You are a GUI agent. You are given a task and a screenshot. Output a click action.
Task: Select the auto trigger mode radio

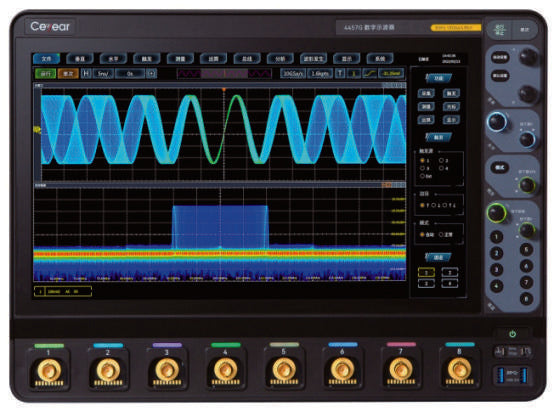422,234
